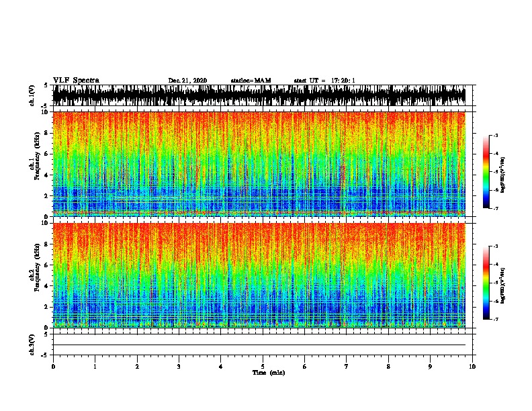Viewport: 532px width, 411px height.
Task: Click the ch.2 color scale bar
Action: click(x=486, y=283)
